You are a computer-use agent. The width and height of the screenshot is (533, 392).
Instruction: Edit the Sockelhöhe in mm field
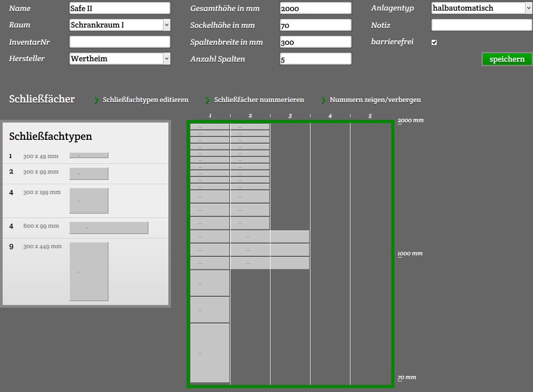[x=316, y=25]
